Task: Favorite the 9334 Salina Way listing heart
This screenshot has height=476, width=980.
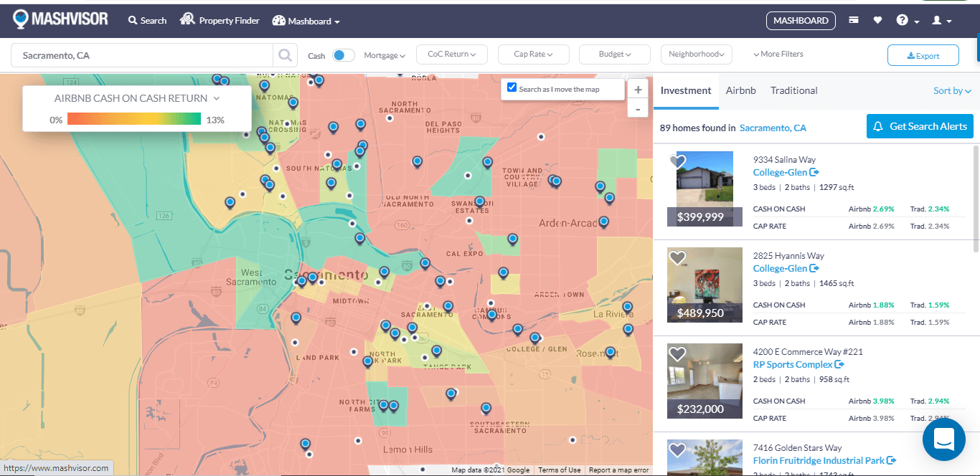Action: click(x=677, y=161)
